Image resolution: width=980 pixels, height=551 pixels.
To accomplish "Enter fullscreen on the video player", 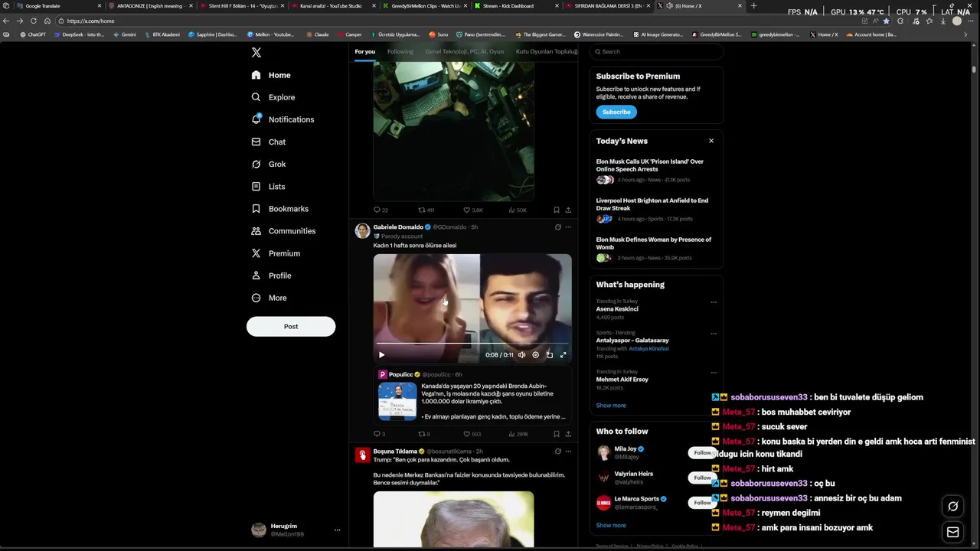I will (563, 355).
